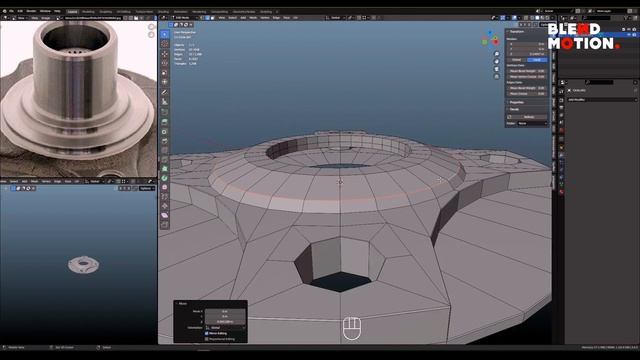Switch to the Modeling workspace tab
The height and width of the screenshot is (360, 640).
[88, 11]
